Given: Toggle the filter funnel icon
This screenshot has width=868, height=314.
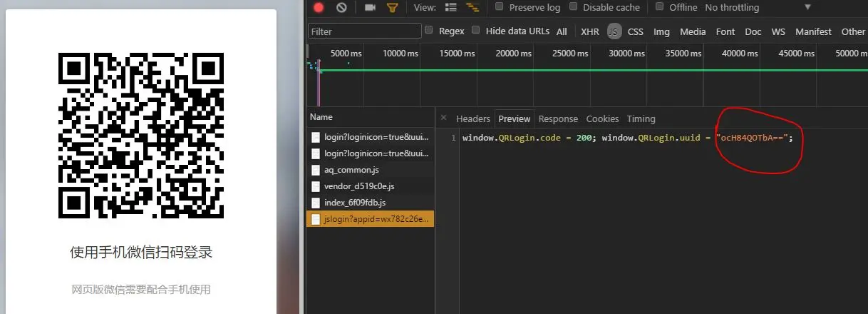Looking at the screenshot, I should tap(392, 7).
